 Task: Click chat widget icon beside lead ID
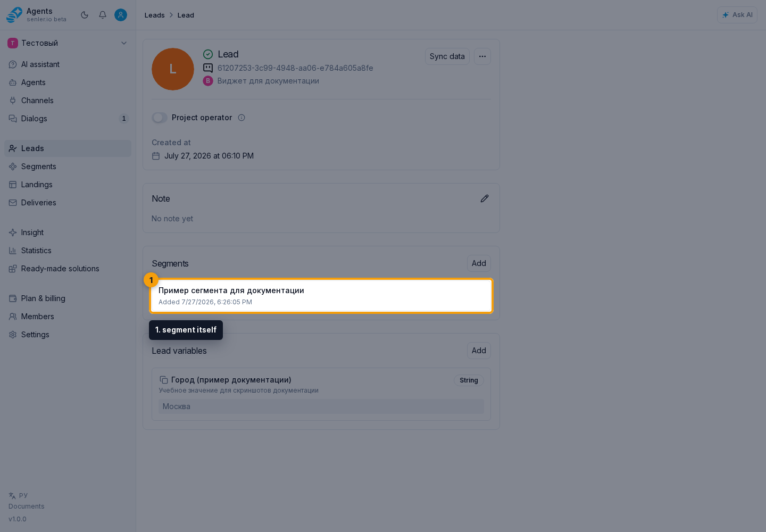click(x=208, y=68)
